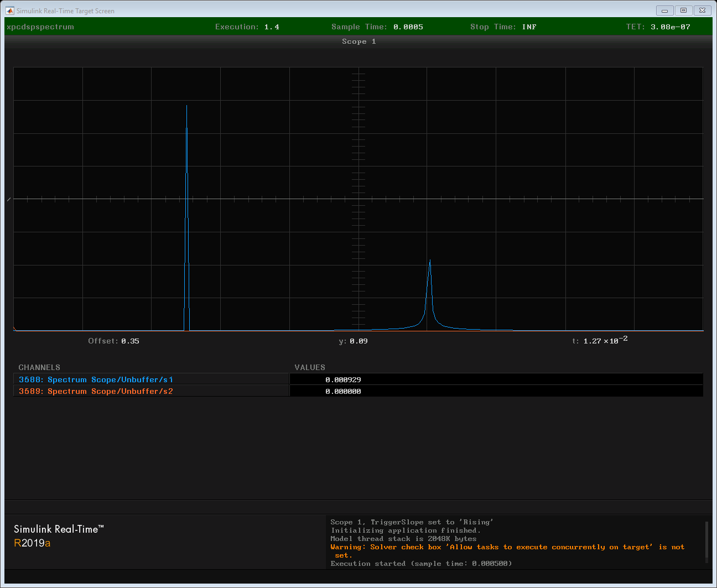Click the Offset 0.35 label below plot
This screenshot has height=588, width=717.
point(113,341)
